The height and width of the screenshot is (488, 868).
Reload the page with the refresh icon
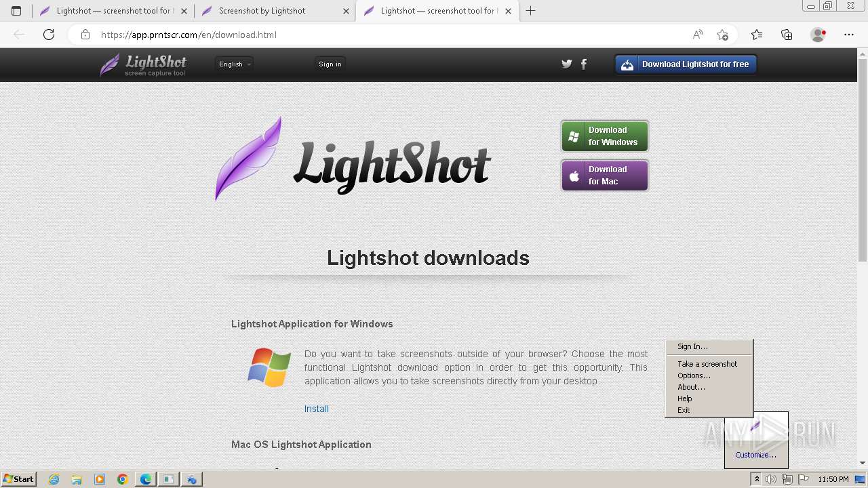point(49,35)
